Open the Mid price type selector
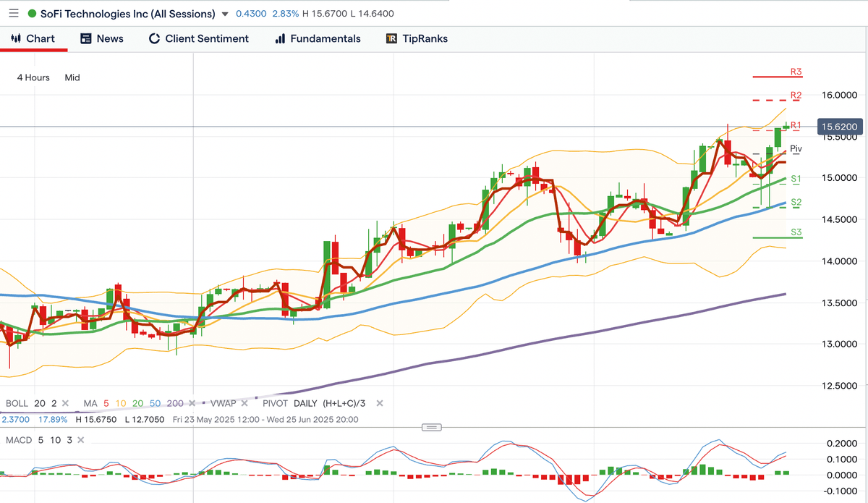The image size is (868, 503). [72, 77]
